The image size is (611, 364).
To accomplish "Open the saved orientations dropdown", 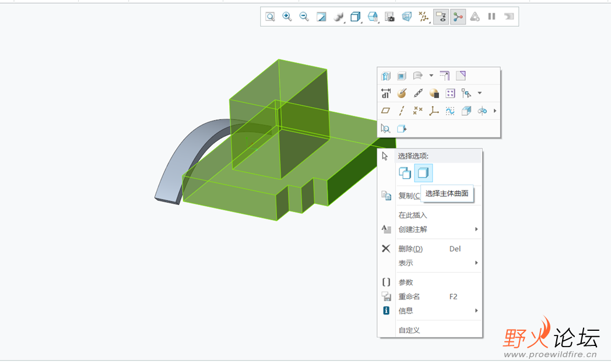I will coord(373,16).
